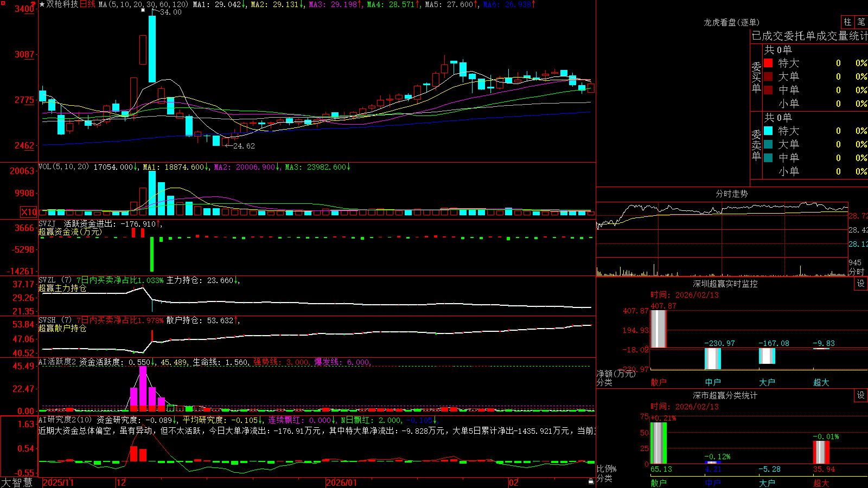Click 超大 category label under 深圳超赢实时监控
The height and width of the screenshot is (488, 868).
pyautogui.click(x=821, y=382)
